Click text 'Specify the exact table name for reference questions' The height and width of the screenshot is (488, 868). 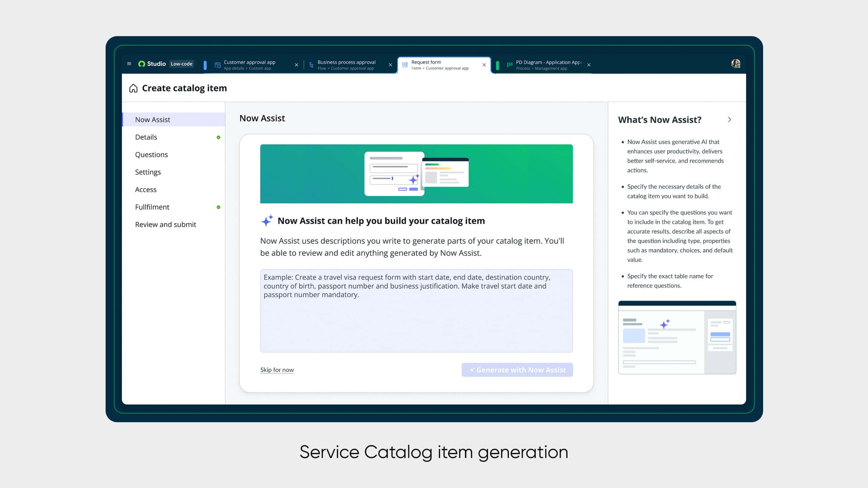pyautogui.click(x=670, y=281)
